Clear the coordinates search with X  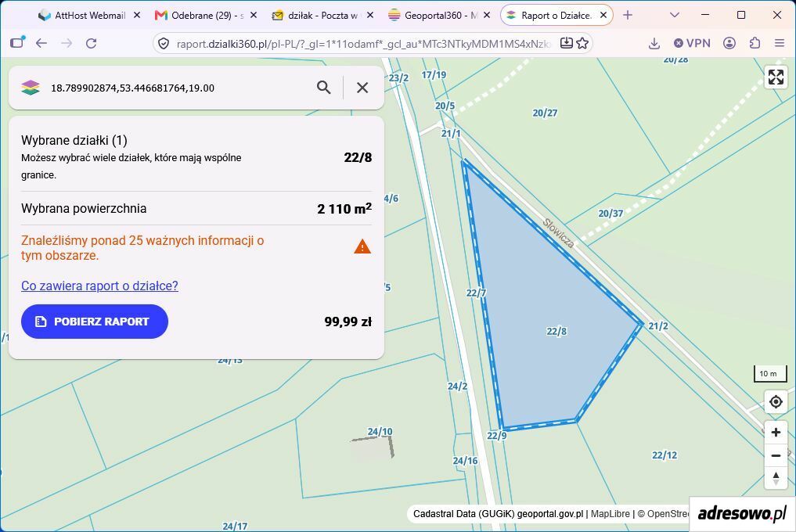(x=362, y=88)
